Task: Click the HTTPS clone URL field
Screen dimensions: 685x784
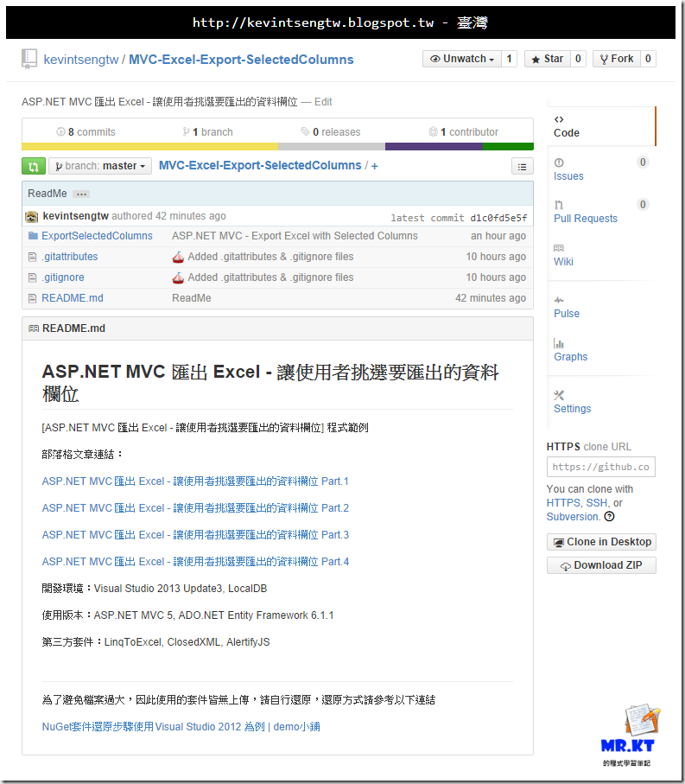Action: pyautogui.click(x=601, y=467)
